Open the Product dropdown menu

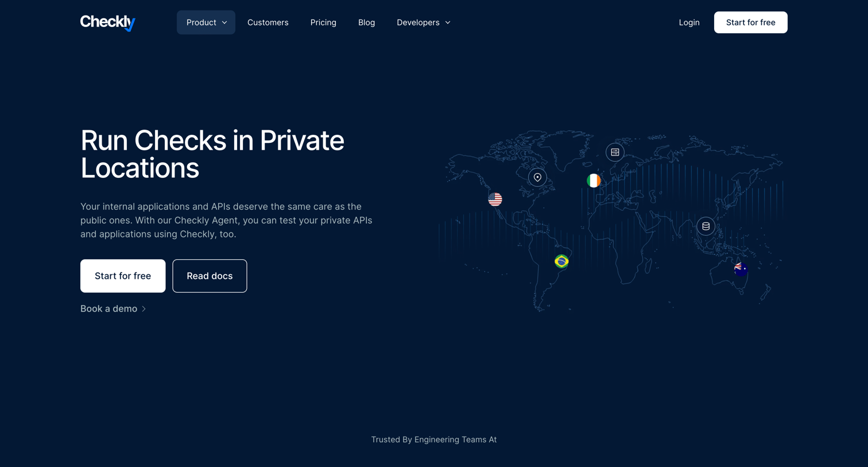click(206, 22)
